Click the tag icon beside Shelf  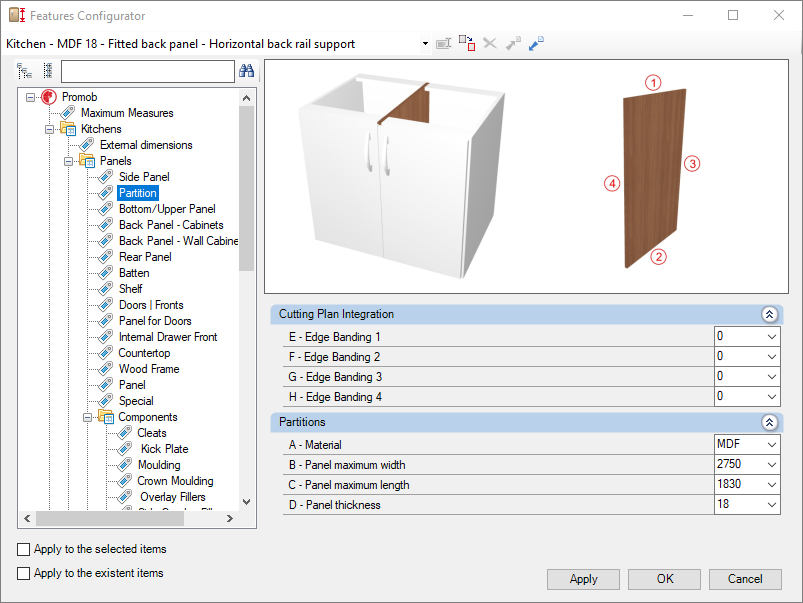click(106, 289)
